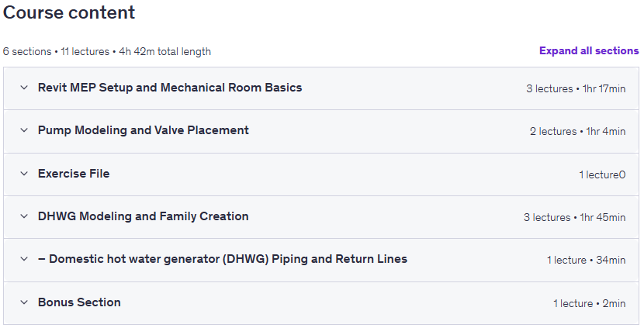
Task: Open Revit MEP Setup and Mechanical Room Basics
Action: [170, 88]
